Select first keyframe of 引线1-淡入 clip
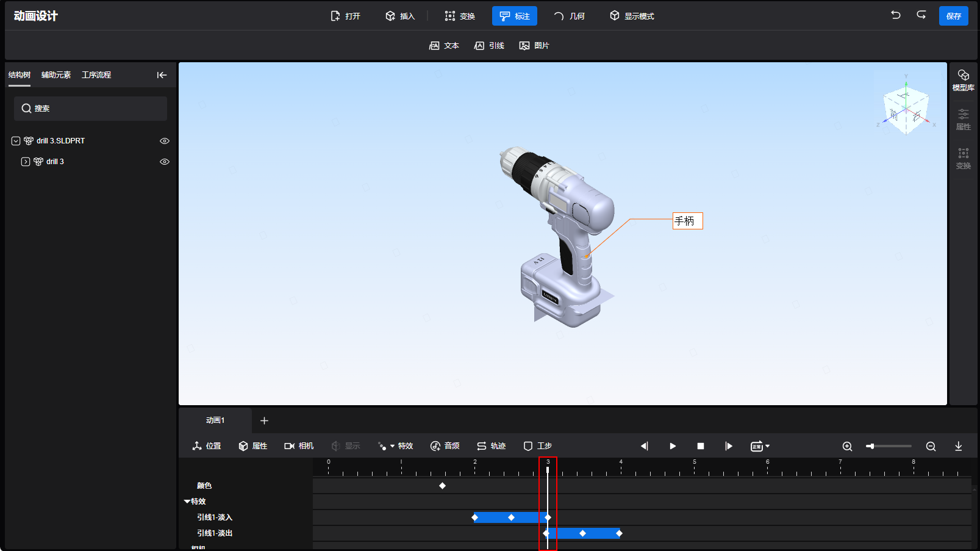980x551 pixels. pos(475,517)
